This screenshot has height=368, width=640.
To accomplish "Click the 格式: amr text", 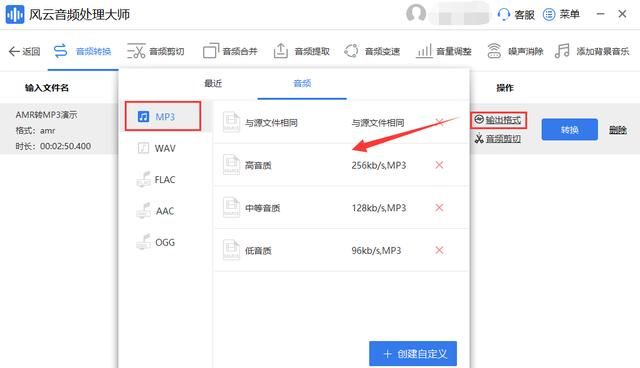I will tap(35, 131).
